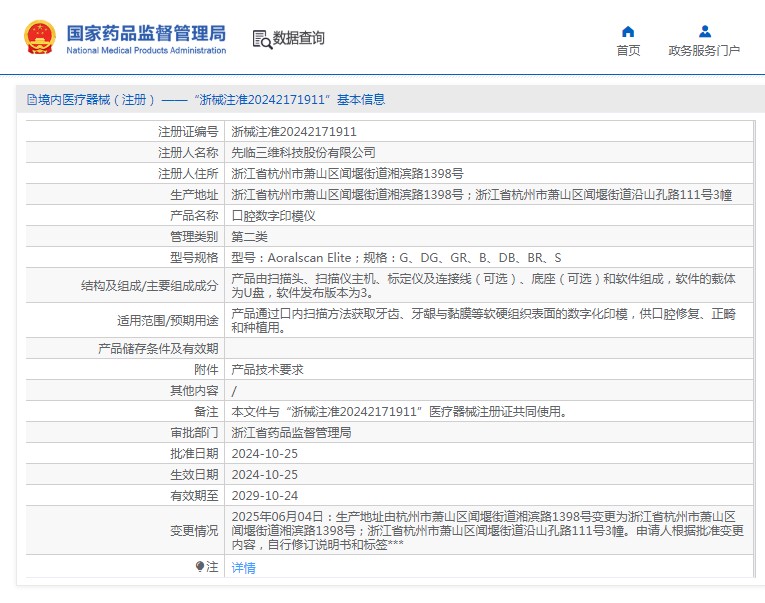Click the house icon above 首页
Image resolution: width=765 pixels, height=603 pixels.
click(x=628, y=31)
